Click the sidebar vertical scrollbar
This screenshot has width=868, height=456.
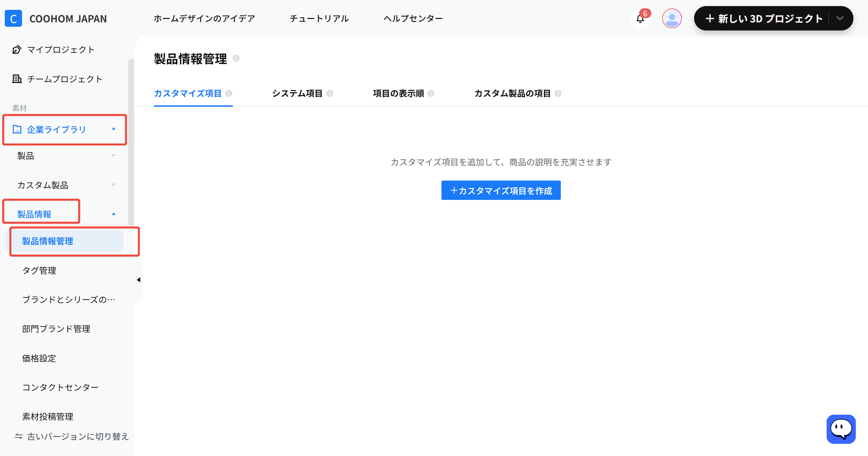coord(131,142)
